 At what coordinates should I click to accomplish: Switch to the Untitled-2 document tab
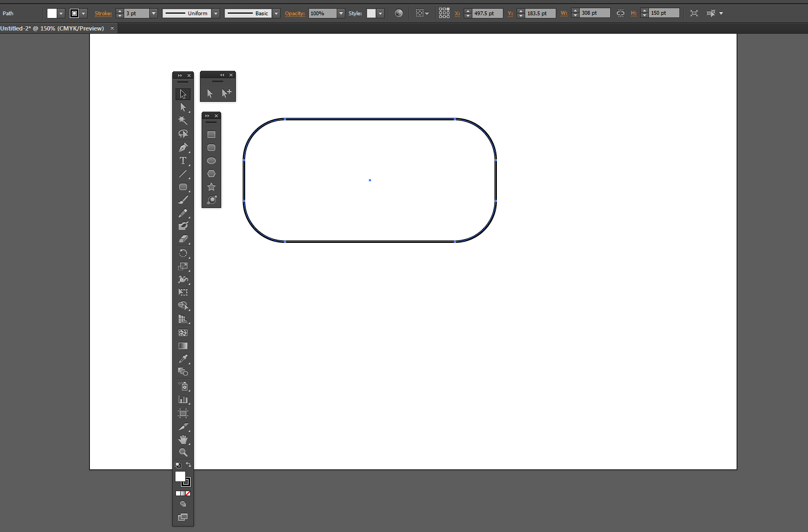52,28
